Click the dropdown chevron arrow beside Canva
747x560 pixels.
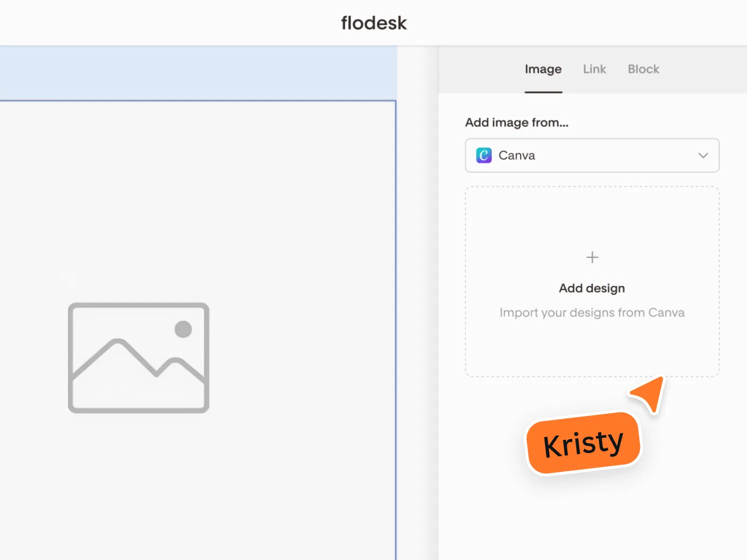(703, 155)
